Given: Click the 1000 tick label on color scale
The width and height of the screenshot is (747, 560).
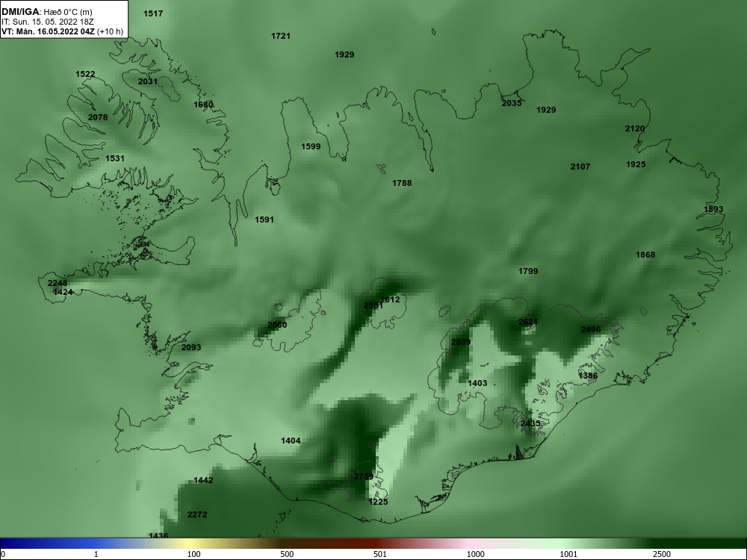Looking at the screenshot, I should coord(475,554).
